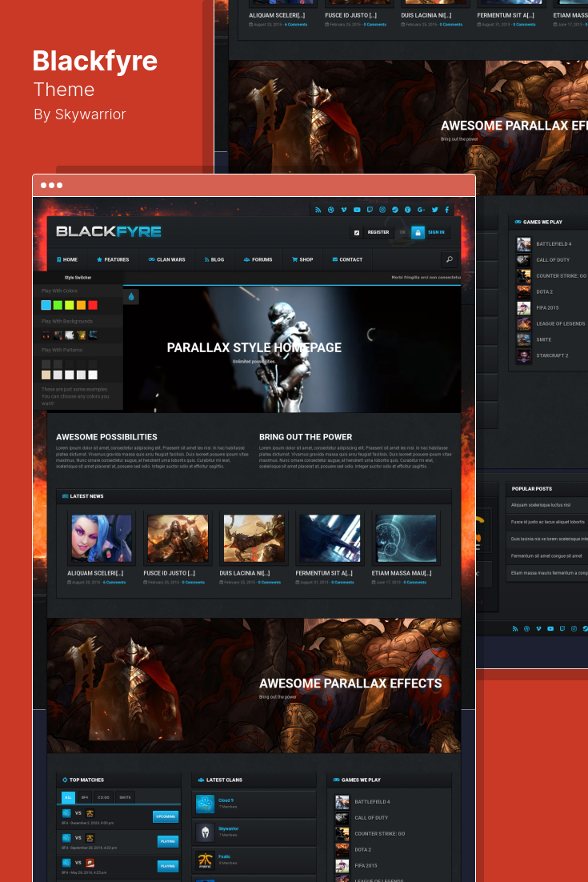Click the YouTube icon in the front header

357,210
